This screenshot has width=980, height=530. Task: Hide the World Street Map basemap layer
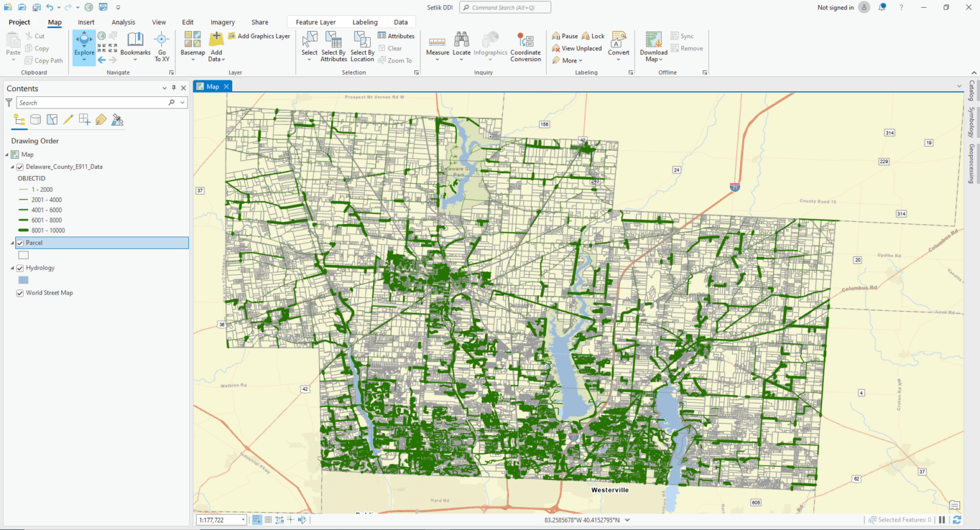coord(20,293)
